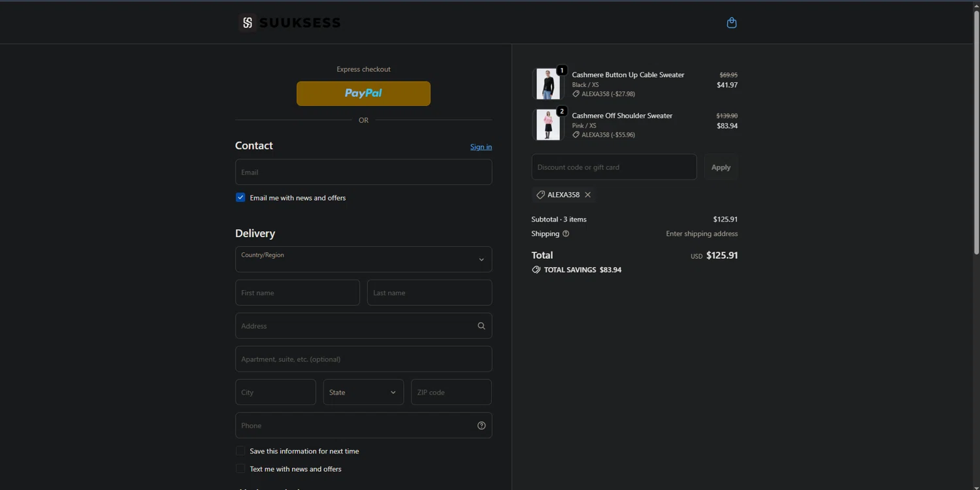Click the Black / XS variant text
Screen dimensions: 980x490
[585, 85]
